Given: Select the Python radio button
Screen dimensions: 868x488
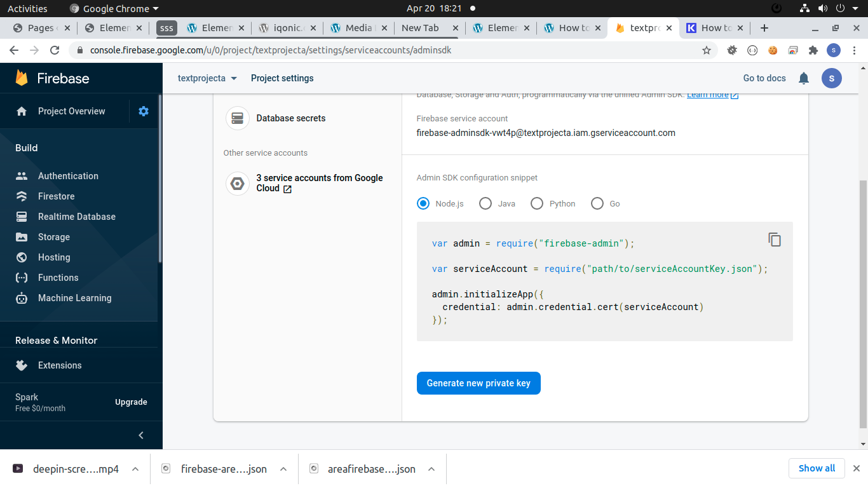Looking at the screenshot, I should [x=537, y=203].
